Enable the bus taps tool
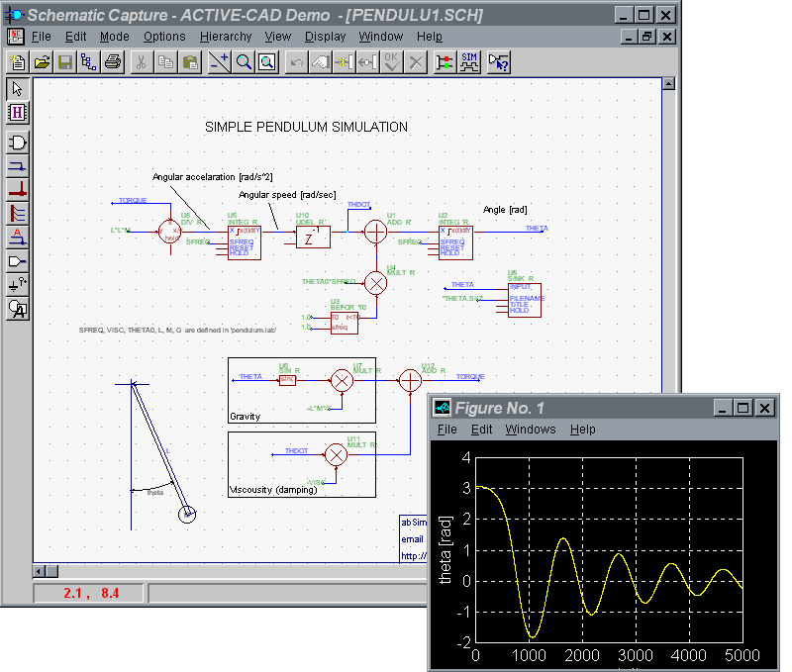Screen dimensions: 792x672 click(x=17, y=213)
